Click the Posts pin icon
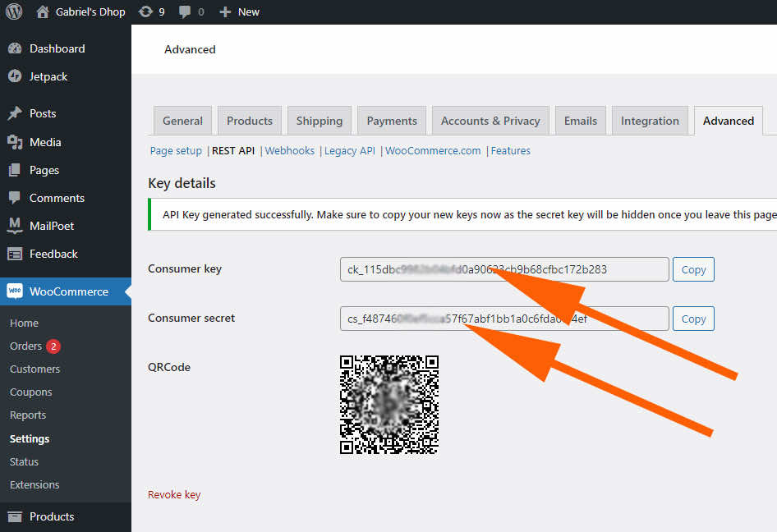 (15, 113)
